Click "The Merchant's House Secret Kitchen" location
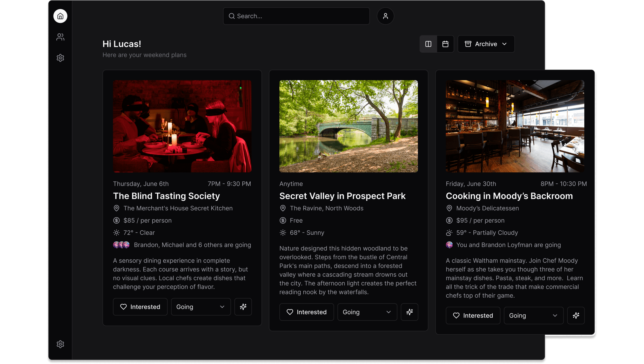 [178, 208]
